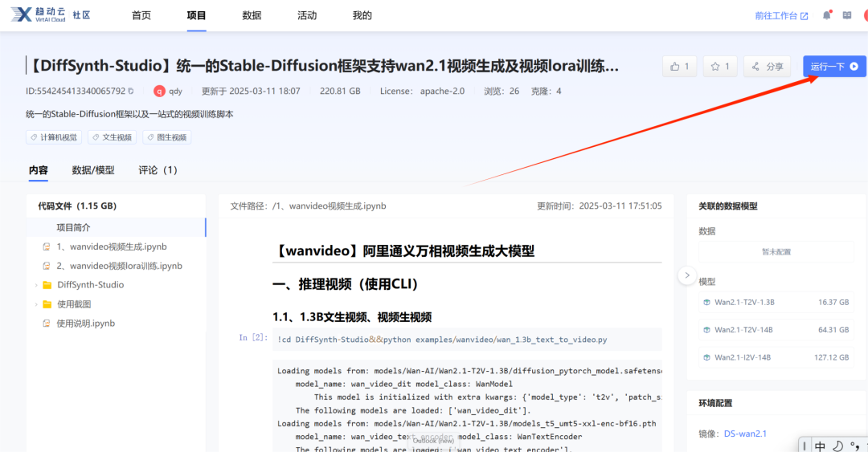
Task: Star the project with favorite button
Action: (719, 67)
